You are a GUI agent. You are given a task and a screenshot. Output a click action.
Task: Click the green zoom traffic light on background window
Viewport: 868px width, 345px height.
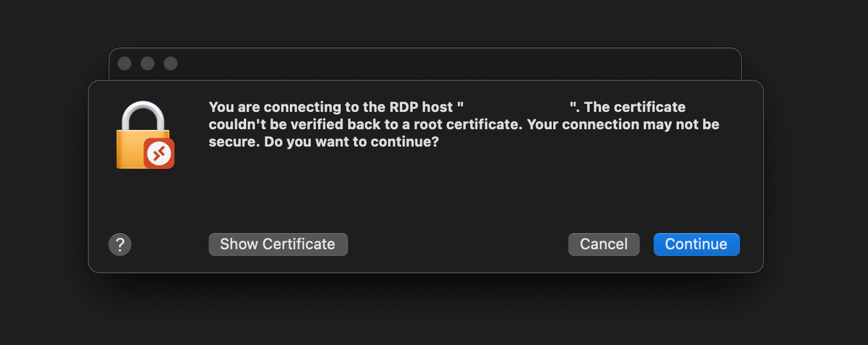(x=171, y=63)
